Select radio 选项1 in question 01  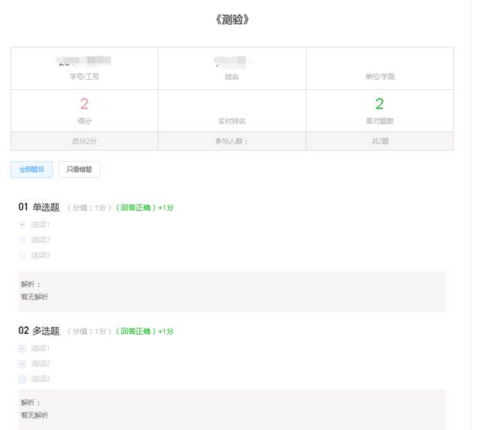22,225
